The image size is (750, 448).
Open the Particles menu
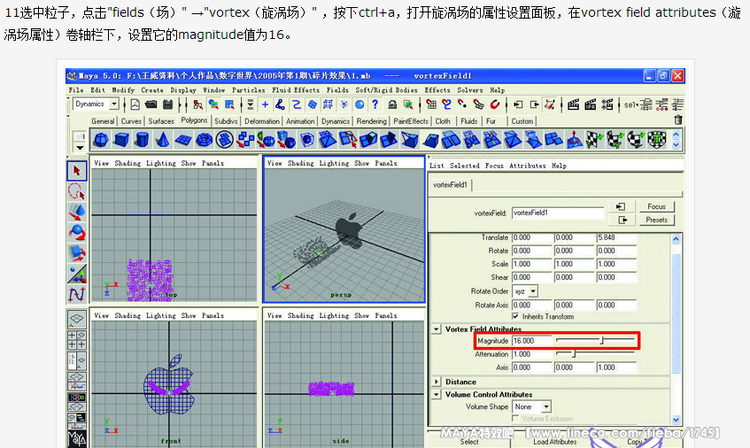click(x=248, y=90)
